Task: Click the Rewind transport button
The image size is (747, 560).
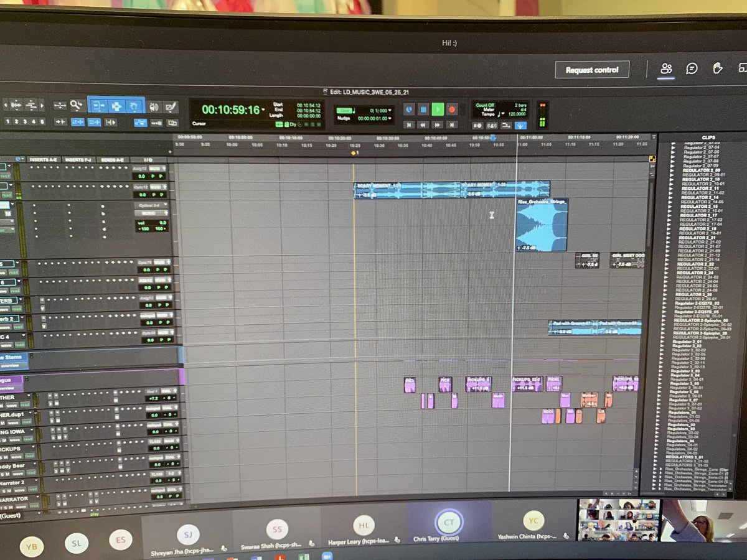Action: [x=423, y=124]
